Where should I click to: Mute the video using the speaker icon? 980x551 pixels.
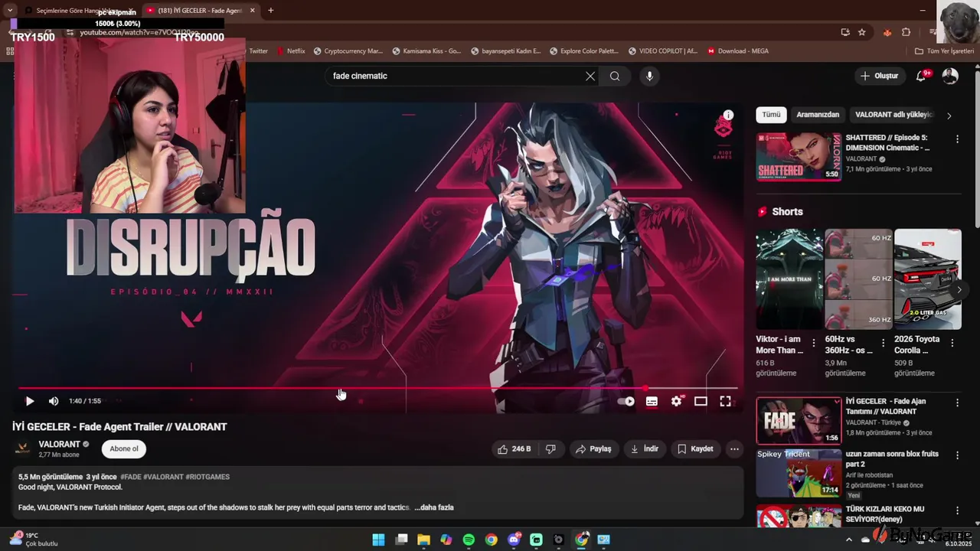(x=54, y=401)
